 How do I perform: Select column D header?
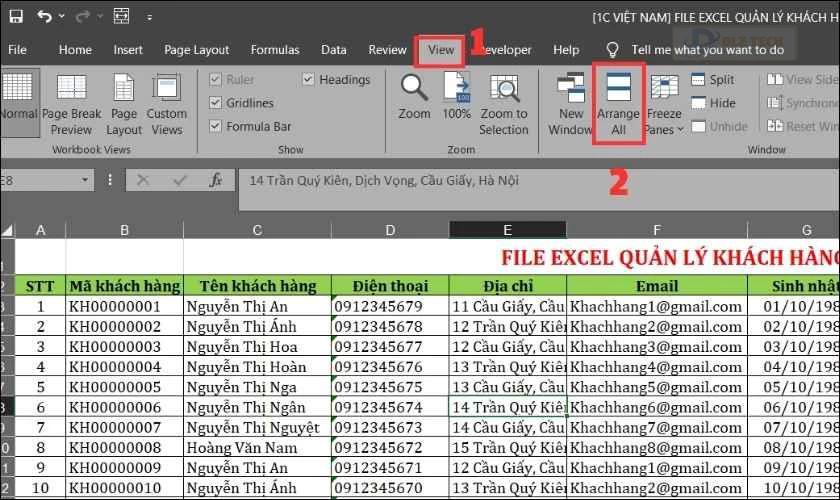(390, 230)
